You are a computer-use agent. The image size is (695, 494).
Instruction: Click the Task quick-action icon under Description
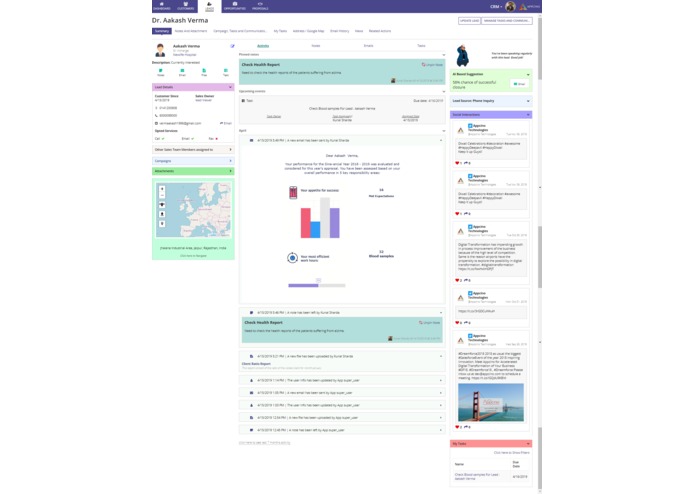click(x=226, y=72)
